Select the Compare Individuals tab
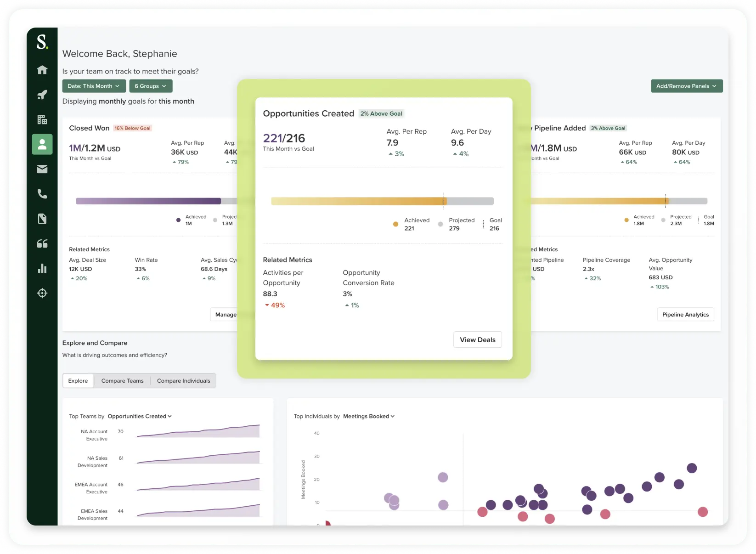This screenshot has height=554, width=756. 183,380
